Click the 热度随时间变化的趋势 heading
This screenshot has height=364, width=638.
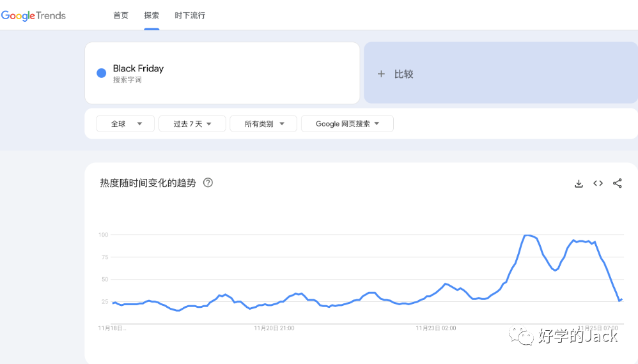pyautogui.click(x=148, y=183)
